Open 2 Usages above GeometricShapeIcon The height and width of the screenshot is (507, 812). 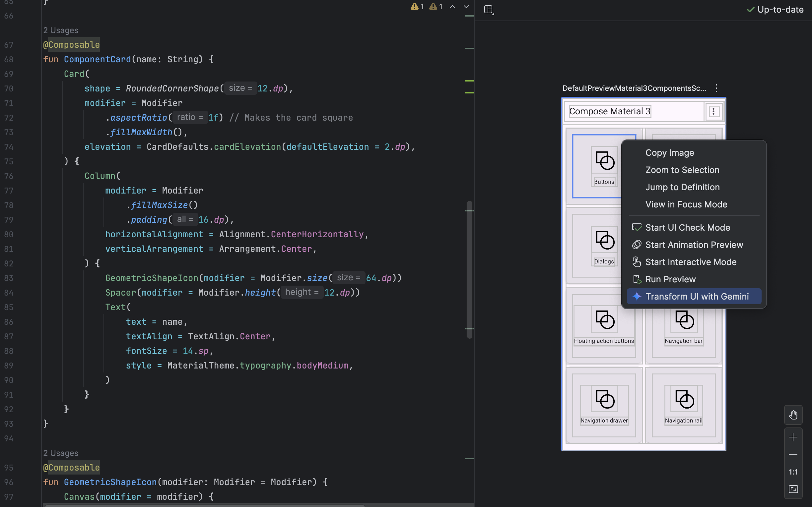pyautogui.click(x=61, y=453)
